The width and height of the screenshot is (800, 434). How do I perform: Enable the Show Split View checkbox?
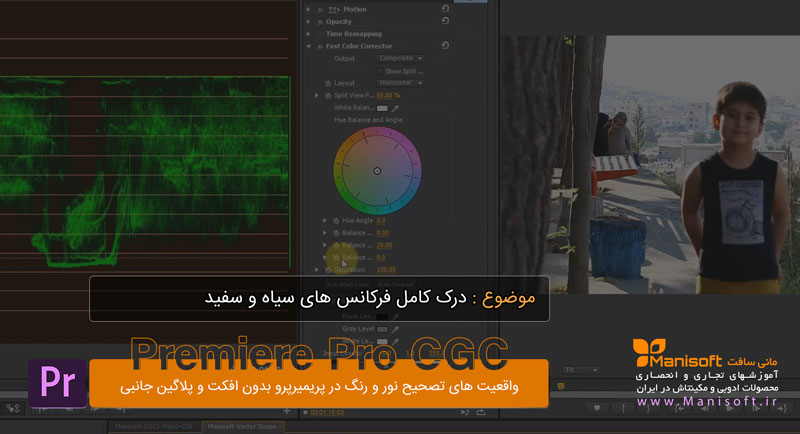379,71
